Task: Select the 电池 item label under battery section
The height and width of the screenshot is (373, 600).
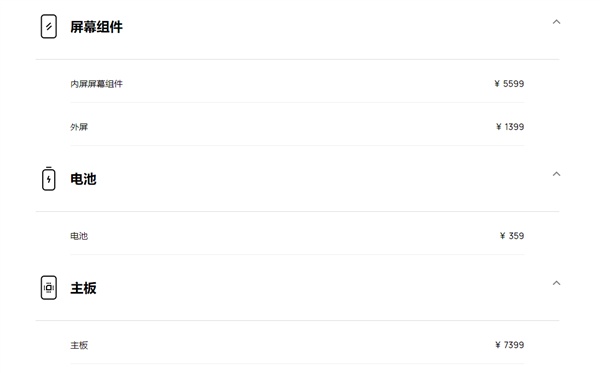Action: click(x=79, y=236)
